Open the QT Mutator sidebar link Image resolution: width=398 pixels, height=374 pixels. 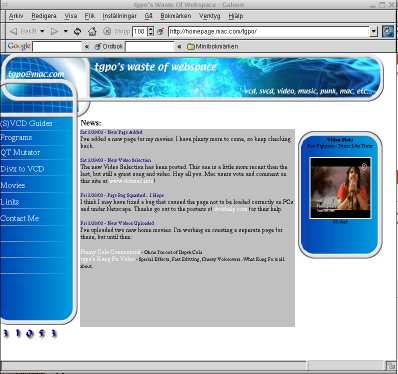pyautogui.click(x=20, y=152)
